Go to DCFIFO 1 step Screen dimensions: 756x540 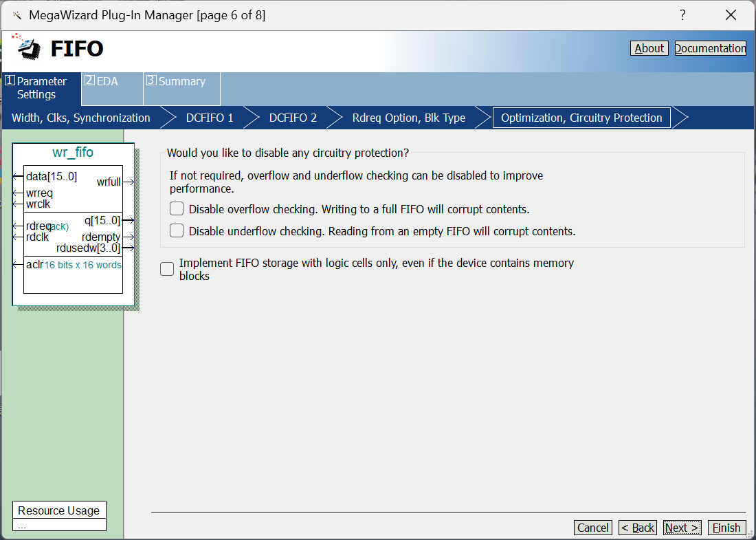tap(210, 118)
